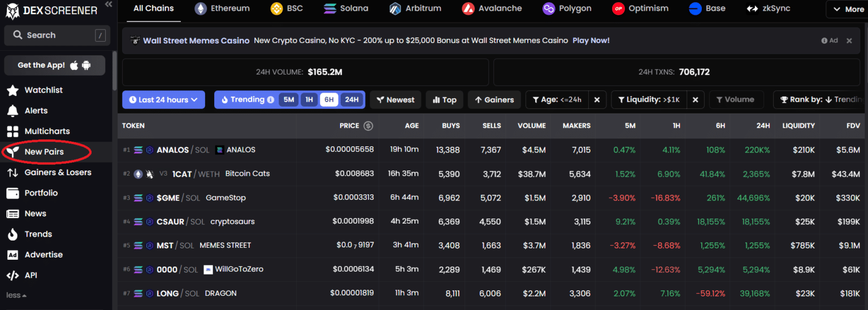Click the News newspaper icon
The height and width of the screenshot is (310, 868).
(x=12, y=214)
